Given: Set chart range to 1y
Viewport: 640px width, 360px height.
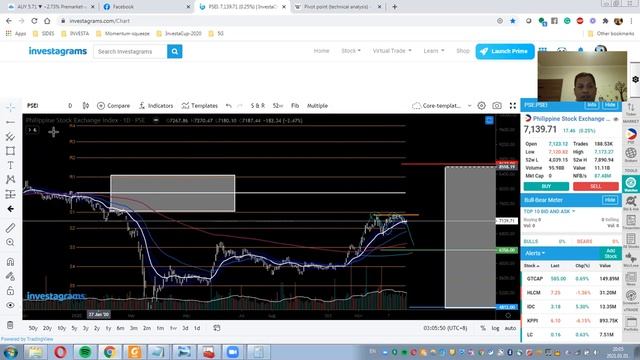Looking at the screenshot, I should click(109, 328).
